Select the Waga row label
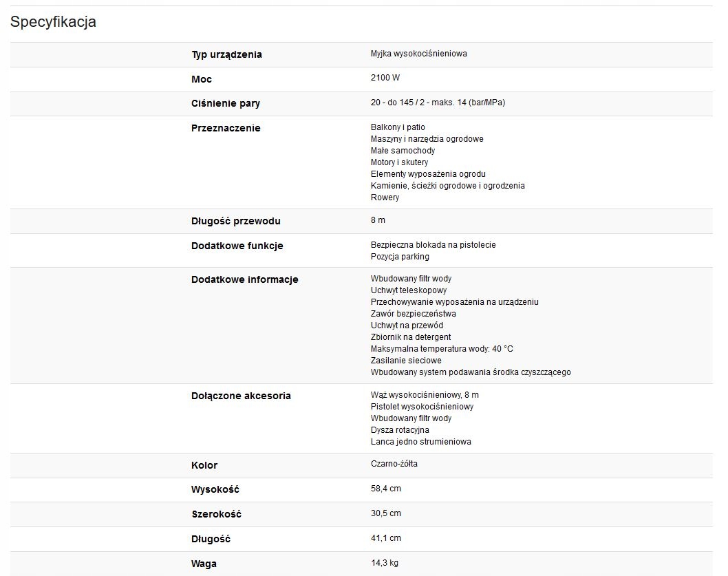728x576 pixels. tap(204, 564)
